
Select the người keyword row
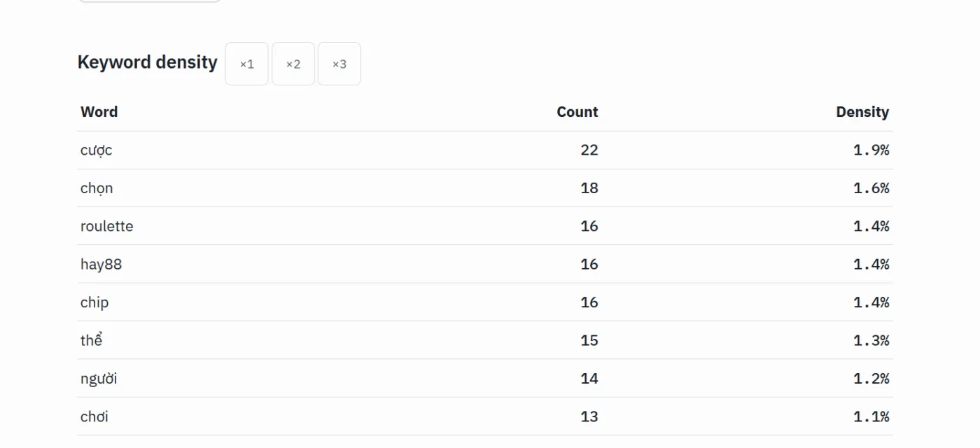[485, 379]
